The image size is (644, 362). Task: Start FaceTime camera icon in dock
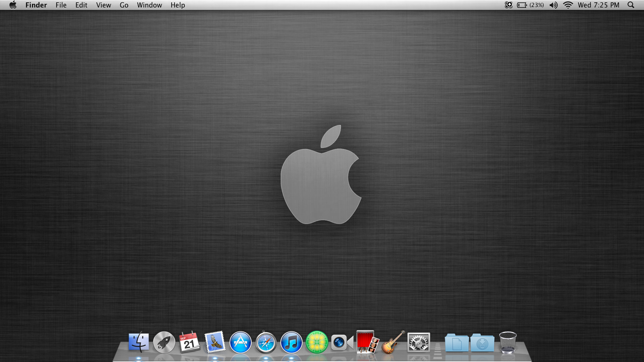342,342
